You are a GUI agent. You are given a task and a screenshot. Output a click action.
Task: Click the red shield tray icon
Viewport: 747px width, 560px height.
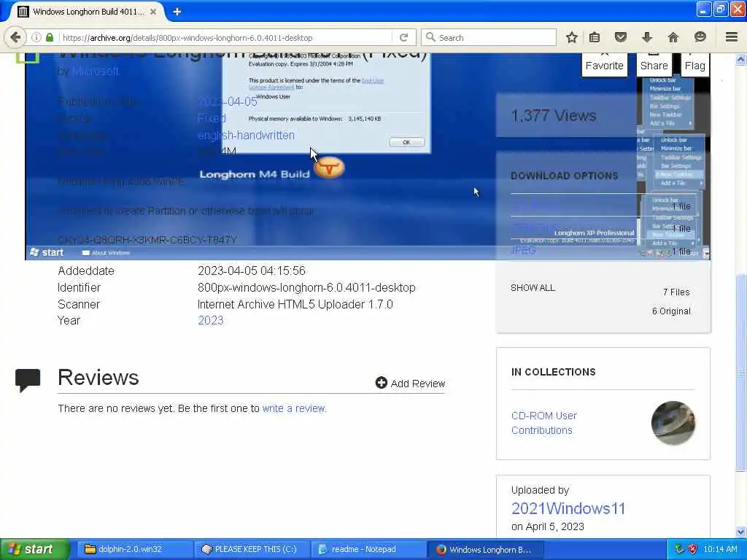[693, 549]
